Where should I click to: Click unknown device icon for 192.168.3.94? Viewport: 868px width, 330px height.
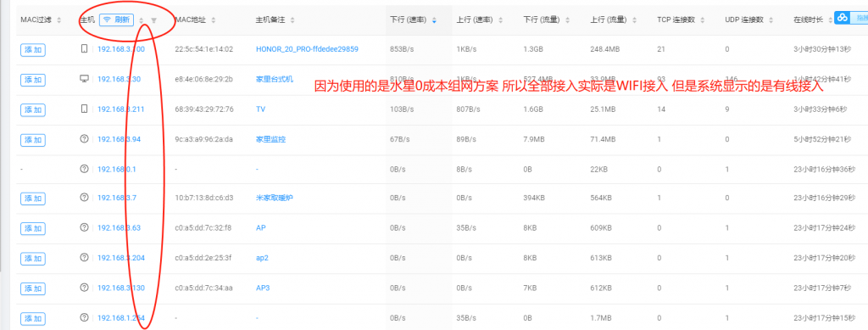(84, 139)
